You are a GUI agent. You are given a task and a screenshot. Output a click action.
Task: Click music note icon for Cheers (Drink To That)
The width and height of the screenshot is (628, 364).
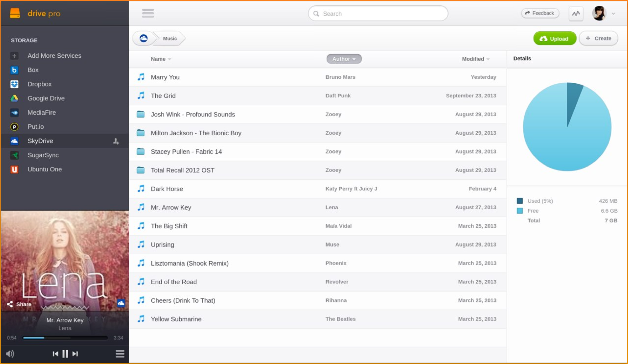coord(141,300)
